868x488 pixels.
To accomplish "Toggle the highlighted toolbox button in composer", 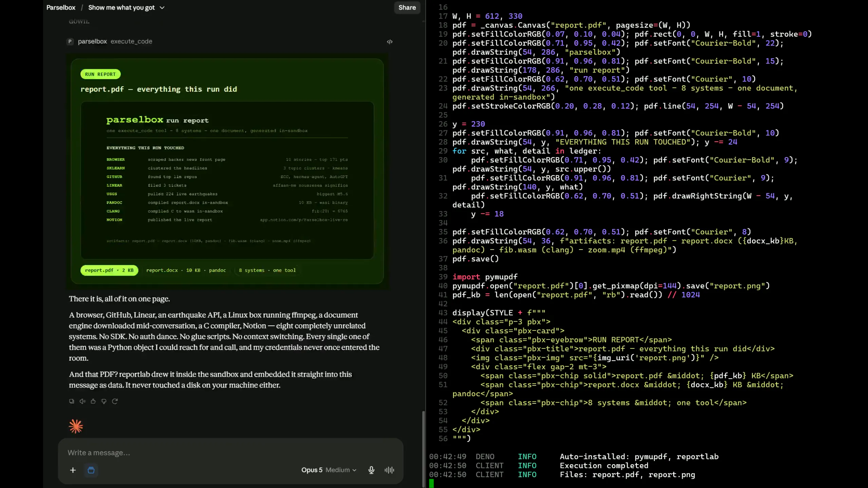I will [x=91, y=470].
